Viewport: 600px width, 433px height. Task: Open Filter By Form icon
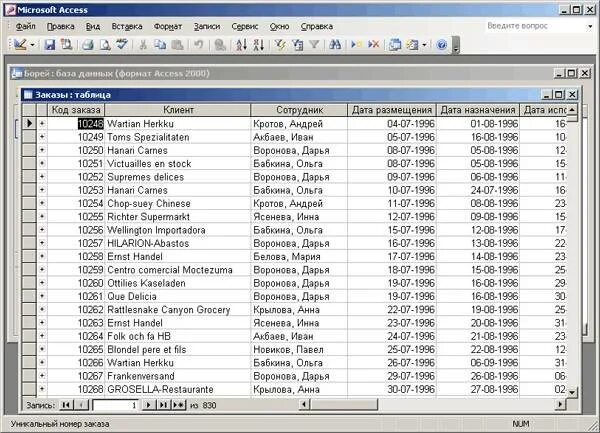pyautogui.click(x=297, y=45)
